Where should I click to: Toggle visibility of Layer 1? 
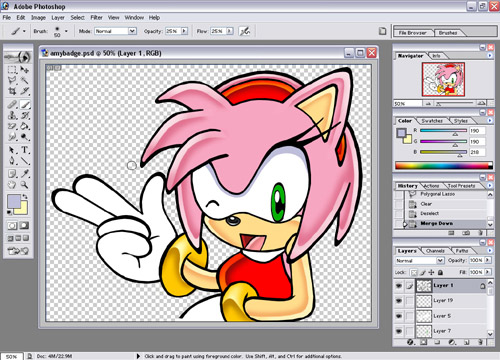[x=399, y=286]
